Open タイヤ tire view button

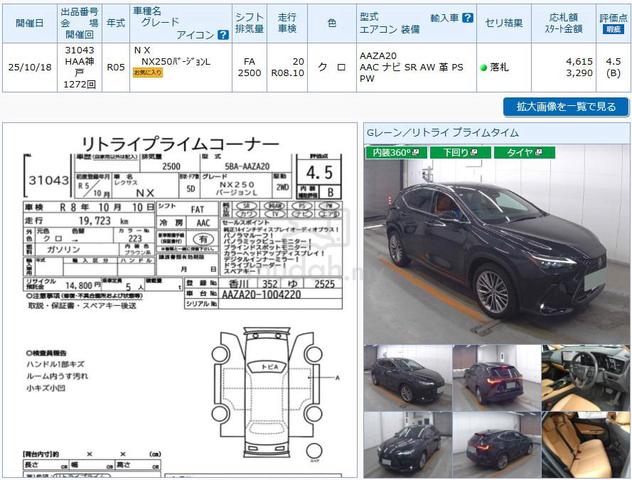click(524, 152)
